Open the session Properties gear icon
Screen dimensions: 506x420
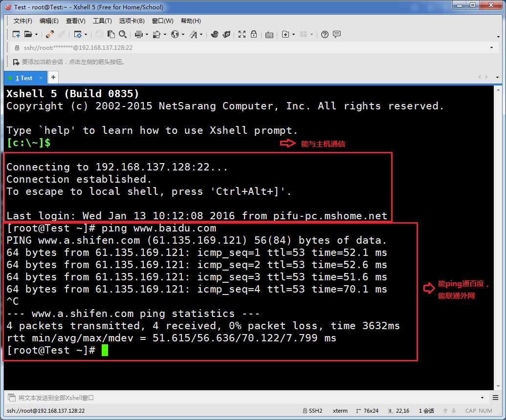click(78, 34)
